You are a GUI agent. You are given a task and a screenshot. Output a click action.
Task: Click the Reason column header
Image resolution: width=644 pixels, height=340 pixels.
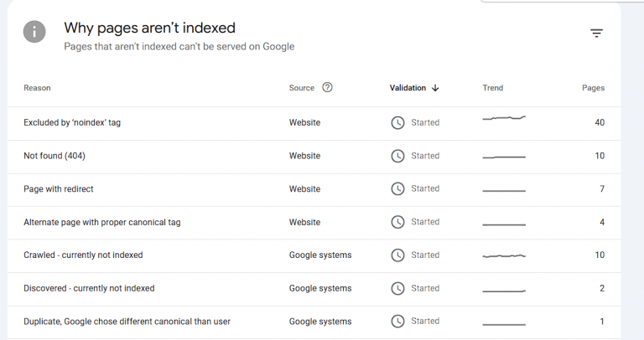37,88
